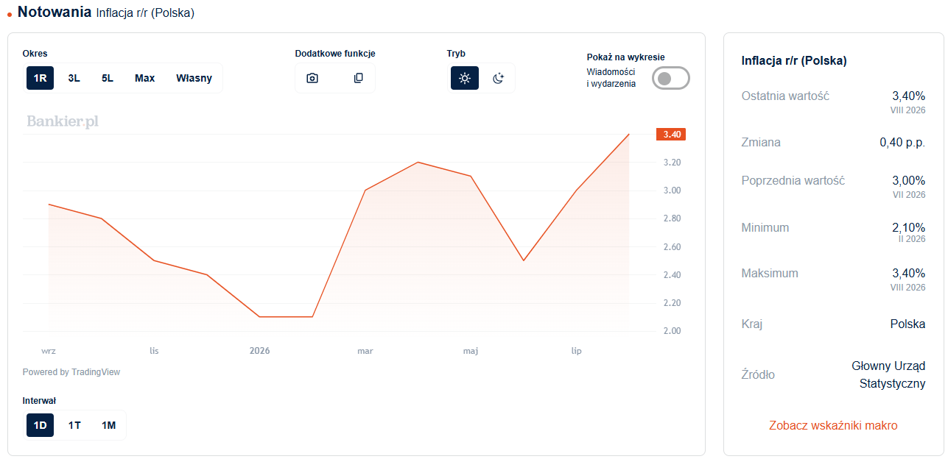Click the VII 2026 date under Poprzednia wartość
Viewport: 948px width, 459px height.
[910, 195]
